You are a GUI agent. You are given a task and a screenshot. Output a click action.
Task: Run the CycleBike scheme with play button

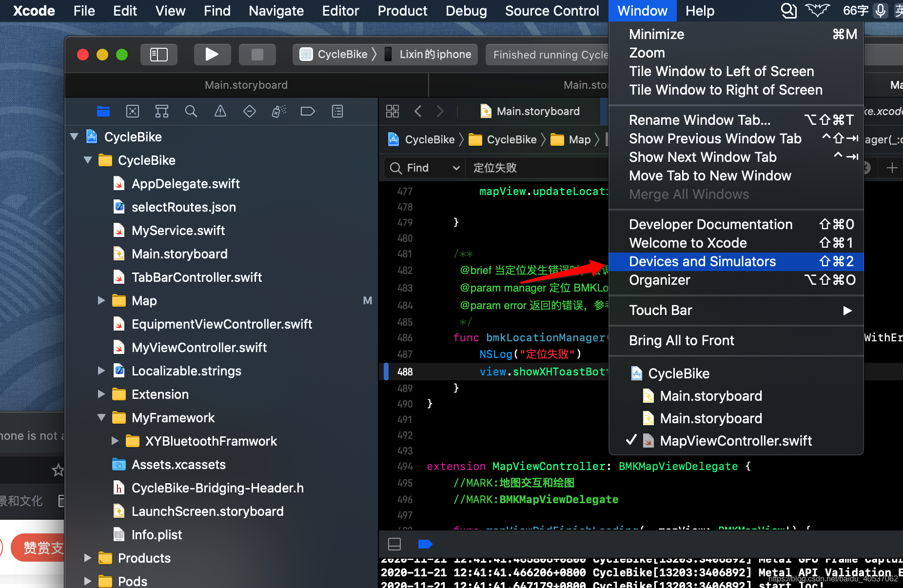click(212, 54)
